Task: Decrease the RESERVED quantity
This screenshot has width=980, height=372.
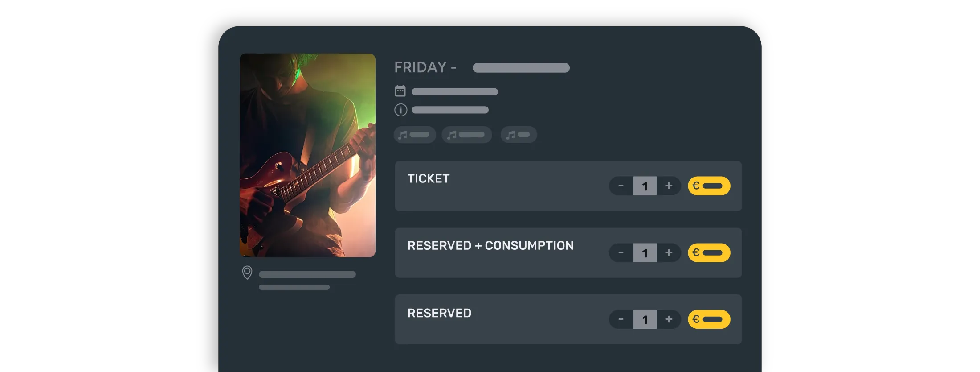Action: [x=621, y=319]
